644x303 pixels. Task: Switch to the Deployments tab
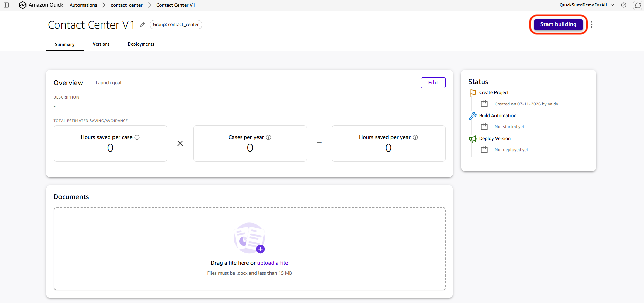coord(141,44)
